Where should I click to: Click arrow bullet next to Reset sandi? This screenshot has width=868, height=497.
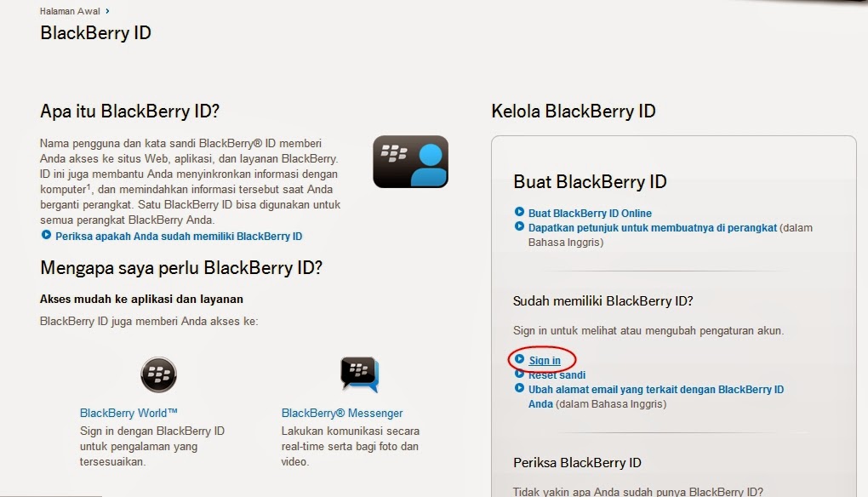point(519,373)
